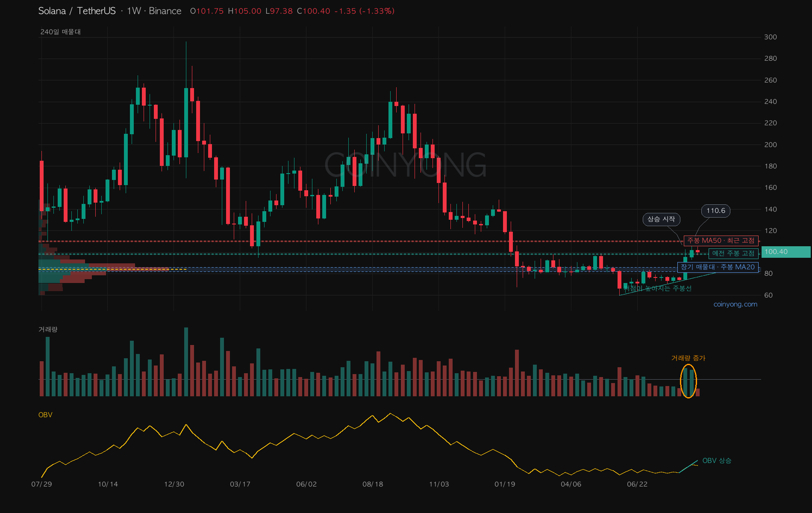Click the -1.35 (-1.33%) change value
The width and height of the screenshot is (812, 513).
click(x=365, y=11)
